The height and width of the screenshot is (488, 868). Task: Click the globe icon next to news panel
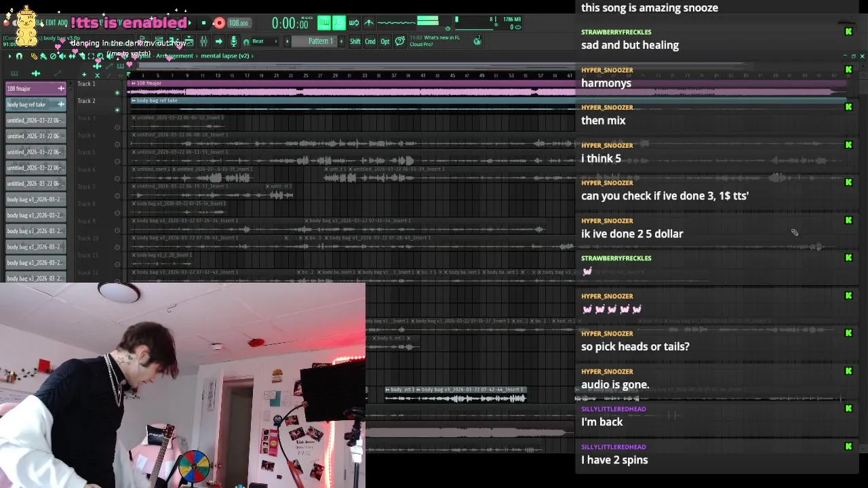coord(477,41)
